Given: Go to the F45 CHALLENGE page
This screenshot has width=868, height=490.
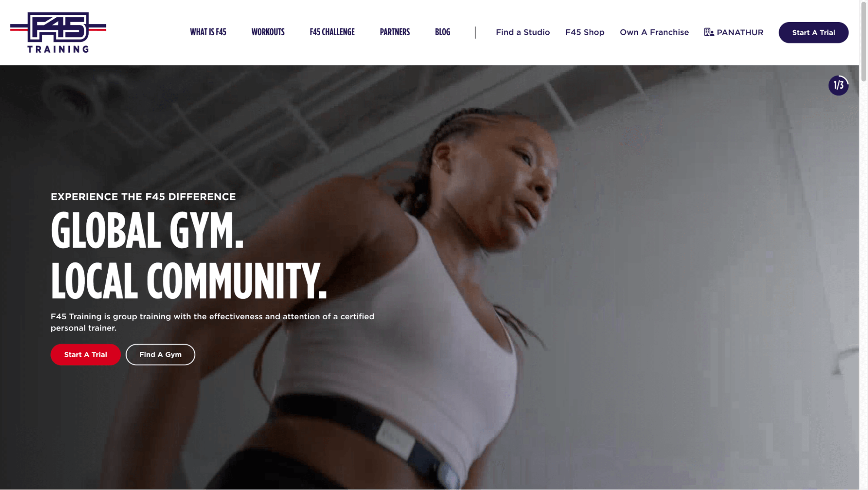Looking at the screenshot, I should [332, 32].
